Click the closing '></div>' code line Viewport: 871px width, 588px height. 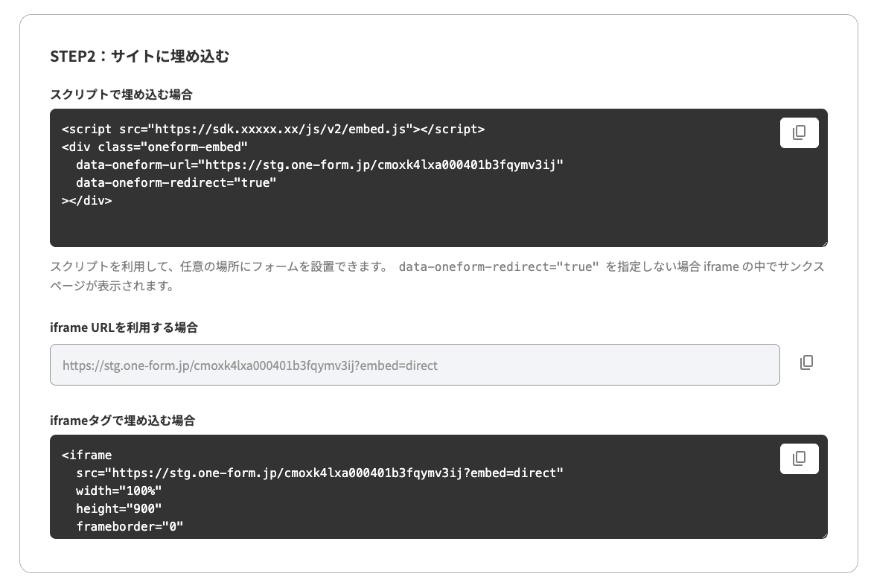pos(86,200)
